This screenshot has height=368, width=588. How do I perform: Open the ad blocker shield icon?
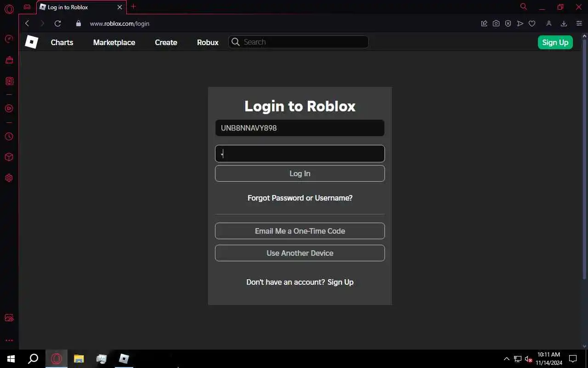(x=508, y=23)
